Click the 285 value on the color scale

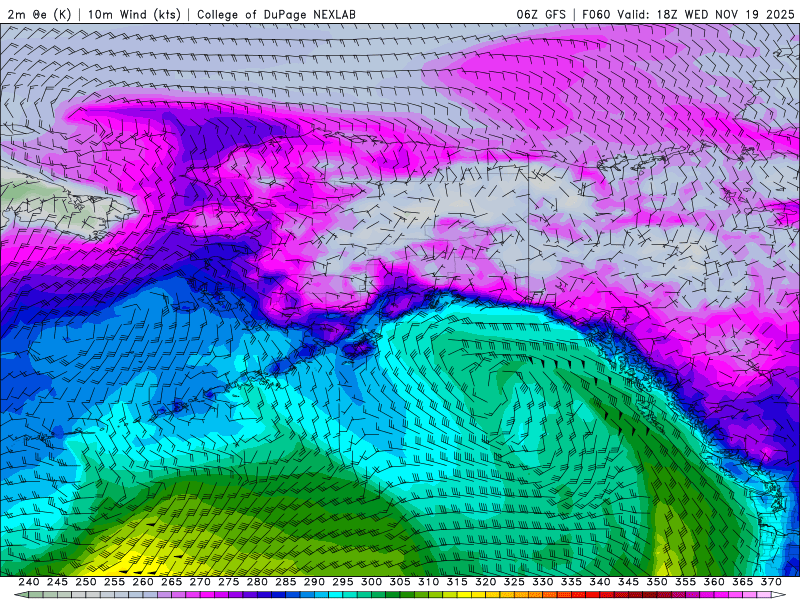point(286,582)
